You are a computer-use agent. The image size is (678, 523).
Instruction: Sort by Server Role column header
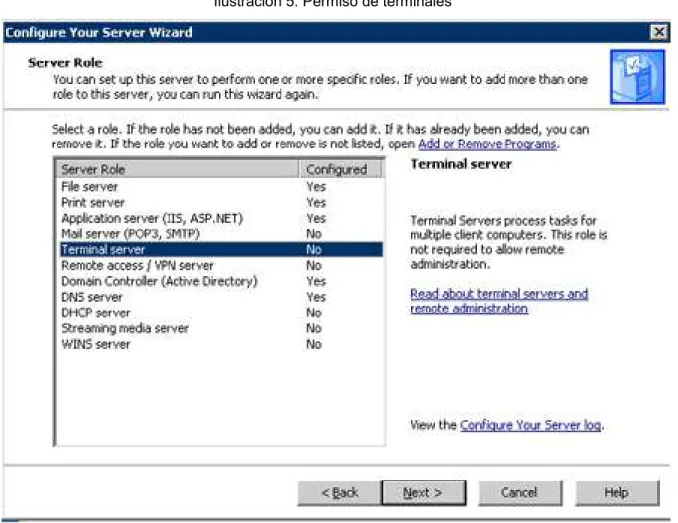click(x=177, y=169)
